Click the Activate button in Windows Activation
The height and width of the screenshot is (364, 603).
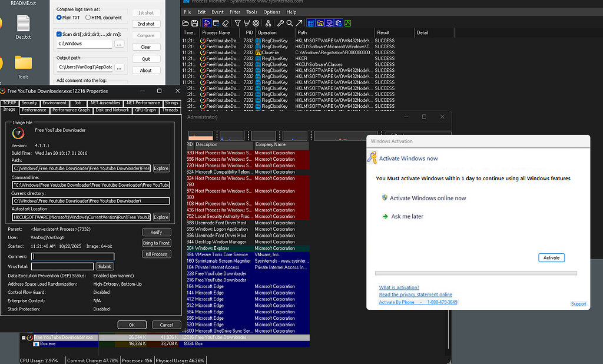coord(551,258)
